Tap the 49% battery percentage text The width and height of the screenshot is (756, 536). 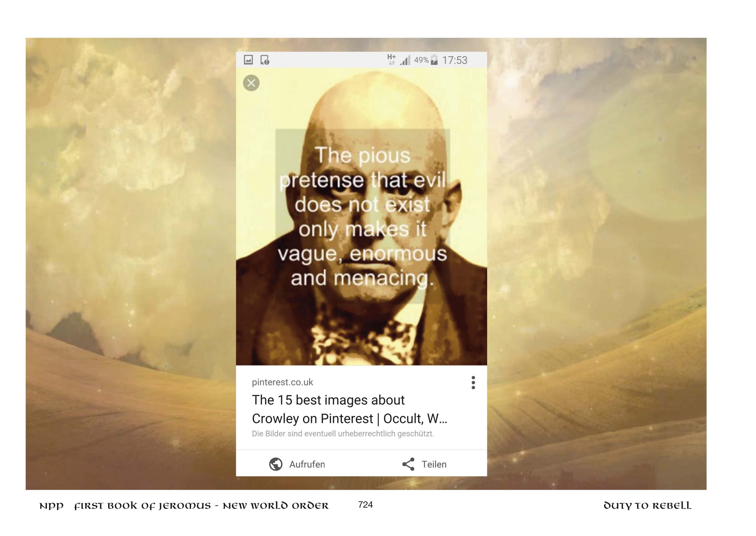(x=421, y=60)
